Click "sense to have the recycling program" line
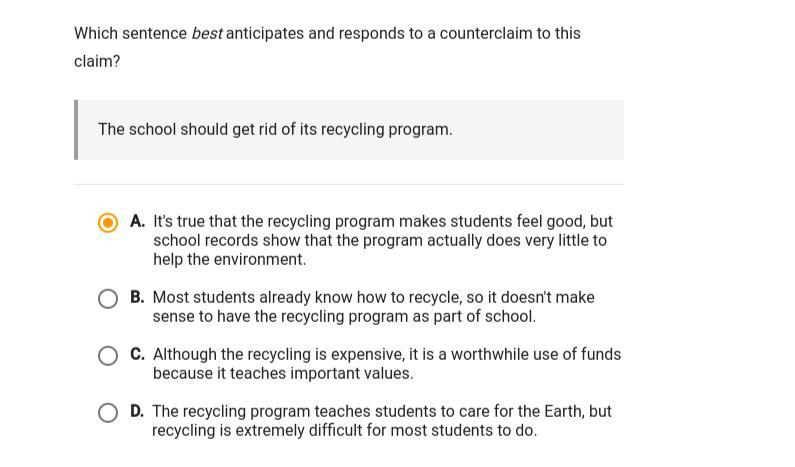This screenshot has height=467, width=795. (x=344, y=316)
